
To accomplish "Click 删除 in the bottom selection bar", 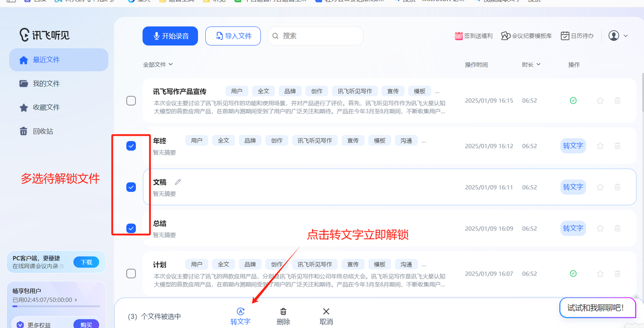I will pos(283,316).
